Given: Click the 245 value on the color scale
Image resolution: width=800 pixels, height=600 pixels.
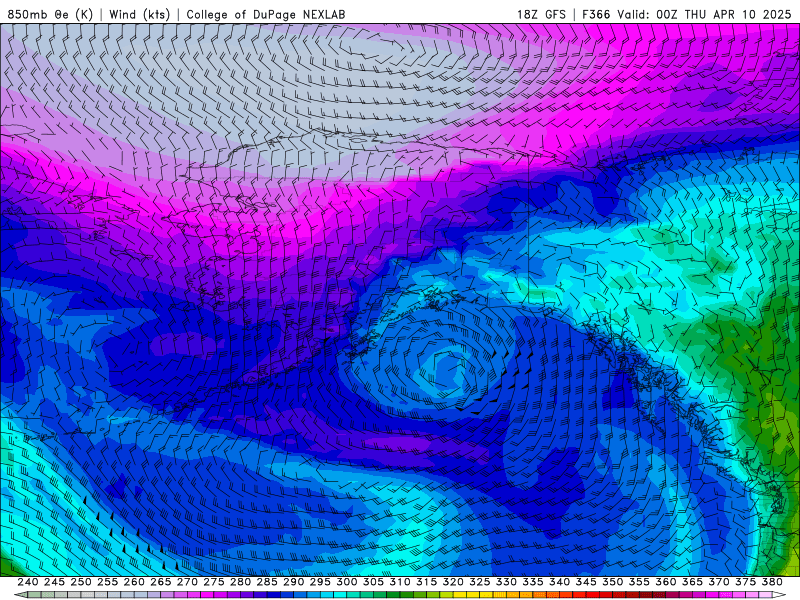Looking at the screenshot, I should pos(54,582).
